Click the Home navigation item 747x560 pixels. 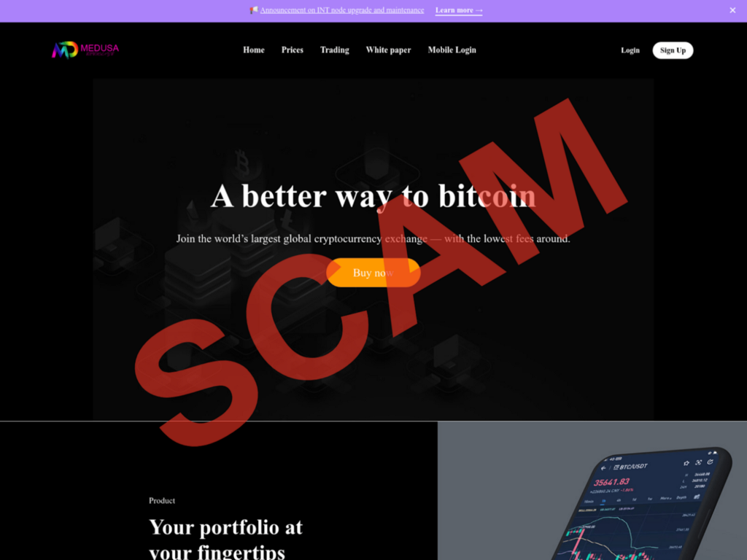[253, 50]
